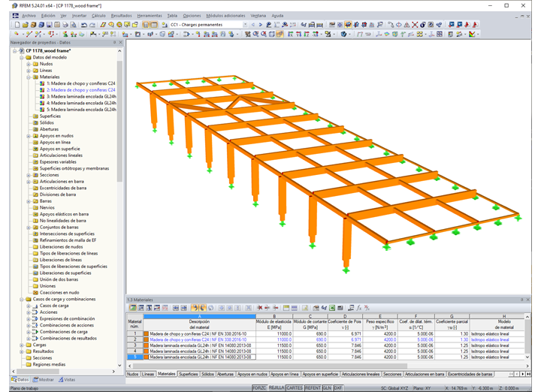541x392 pixels.
Task: Click the print icon in table toolbar
Action: tap(340, 308)
